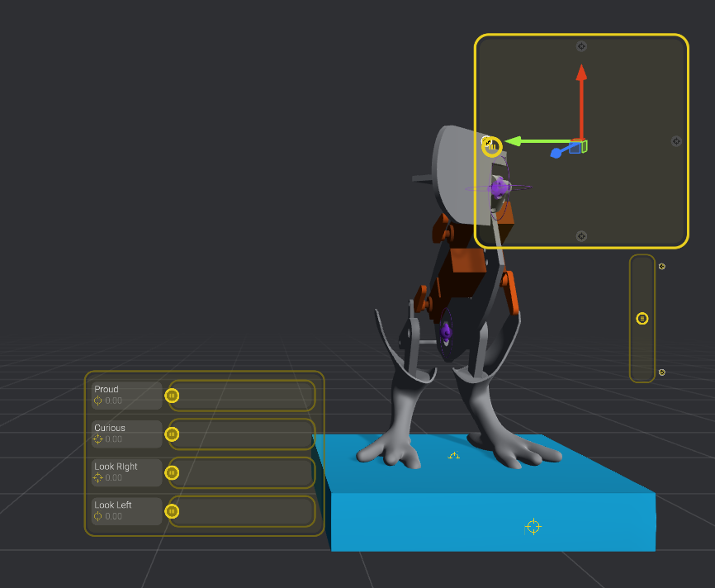Grab the Look Right slider handle
715x588 pixels.
click(x=172, y=473)
